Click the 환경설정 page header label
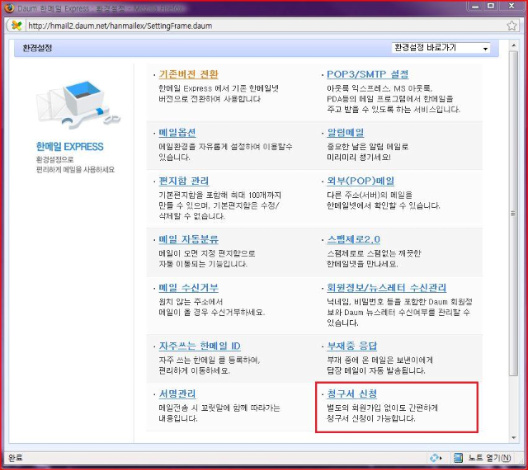The height and width of the screenshot is (470, 528). (37, 48)
